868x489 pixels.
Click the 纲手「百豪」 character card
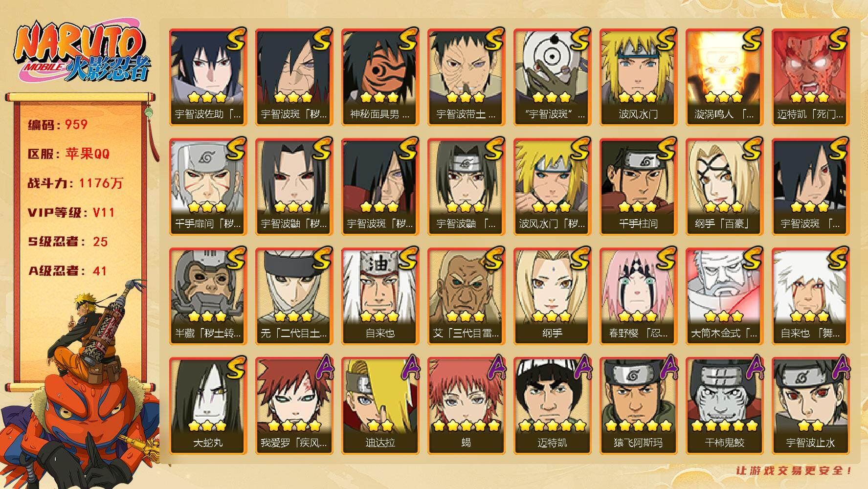(724, 186)
